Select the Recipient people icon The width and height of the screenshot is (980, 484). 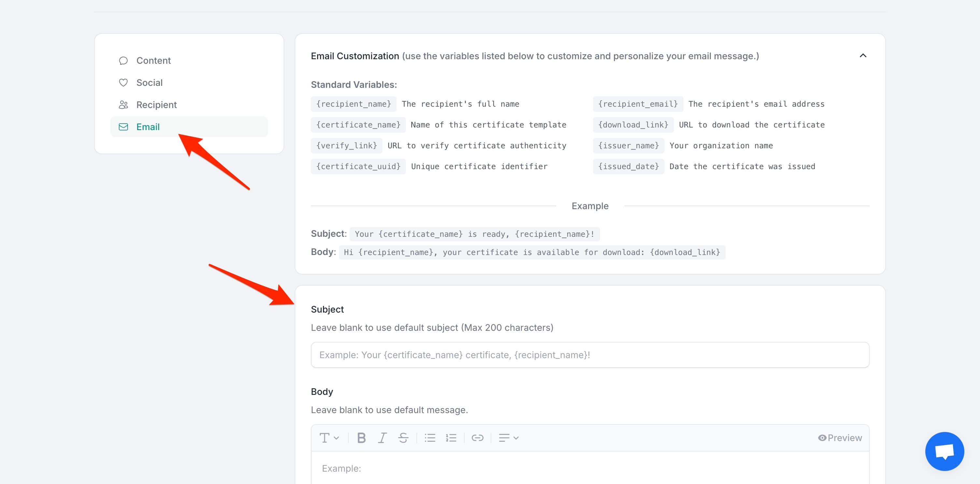123,104
